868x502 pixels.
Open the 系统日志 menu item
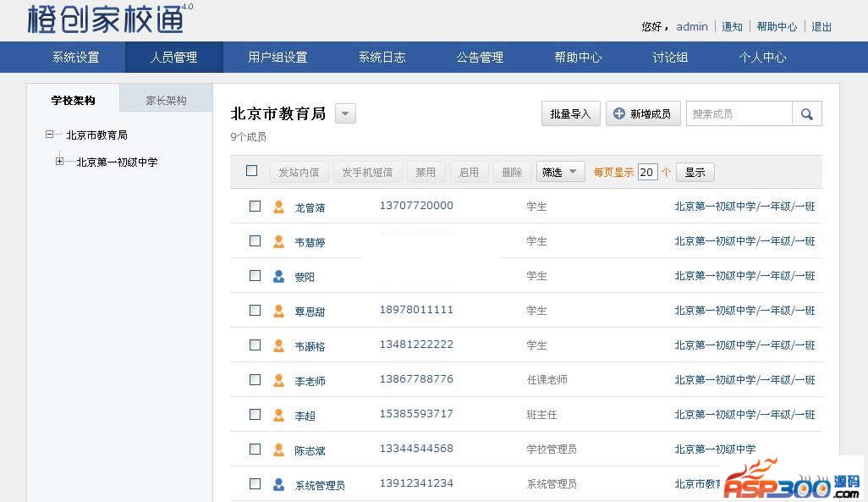click(x=382, y=58)
